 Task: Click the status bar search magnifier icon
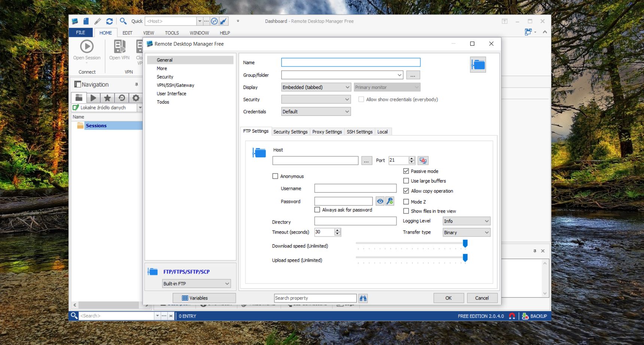point(74,316)
